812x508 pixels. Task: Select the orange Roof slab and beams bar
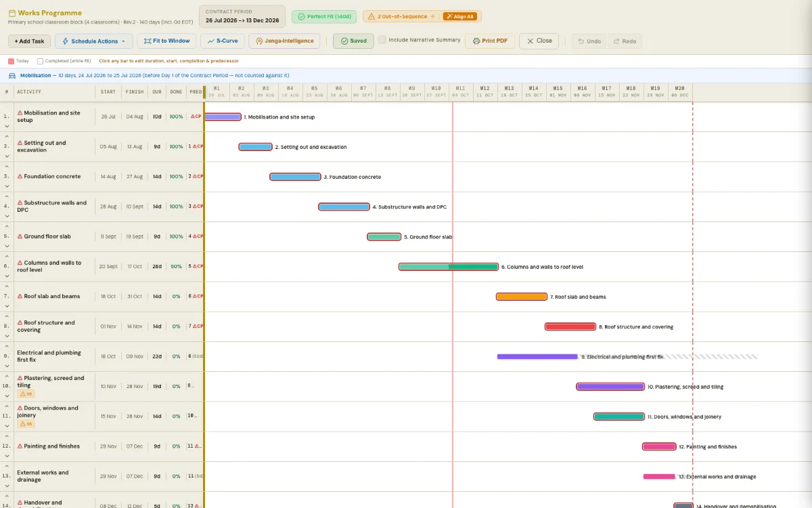522,297
